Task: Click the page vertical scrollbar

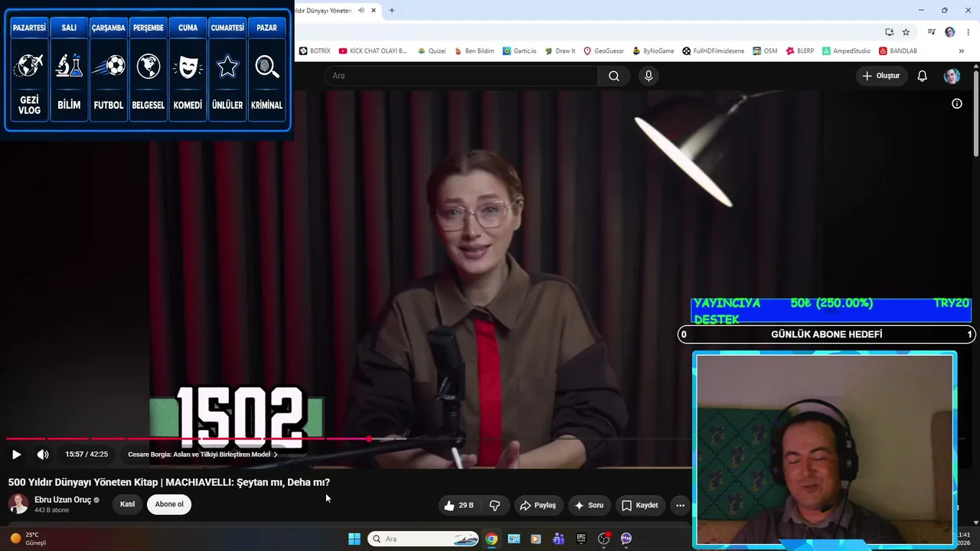Action: 976,112
